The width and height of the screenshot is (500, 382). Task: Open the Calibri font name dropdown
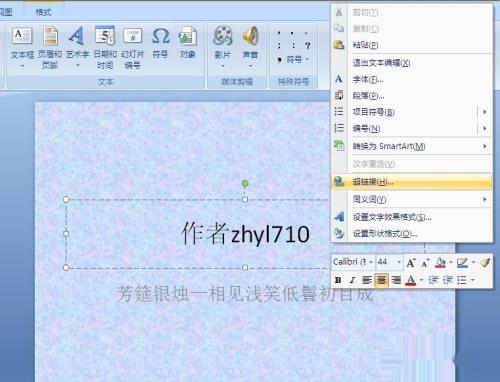coord(371,262)
